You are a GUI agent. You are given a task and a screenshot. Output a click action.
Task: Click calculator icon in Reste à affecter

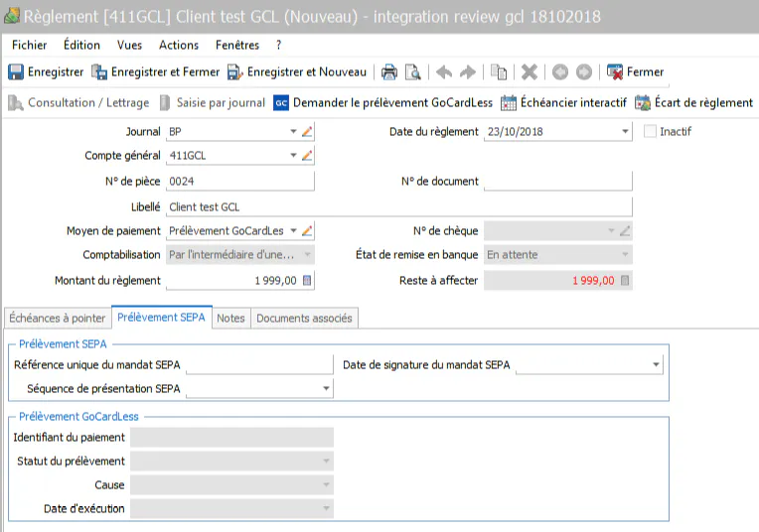click(x=625, y=281)
